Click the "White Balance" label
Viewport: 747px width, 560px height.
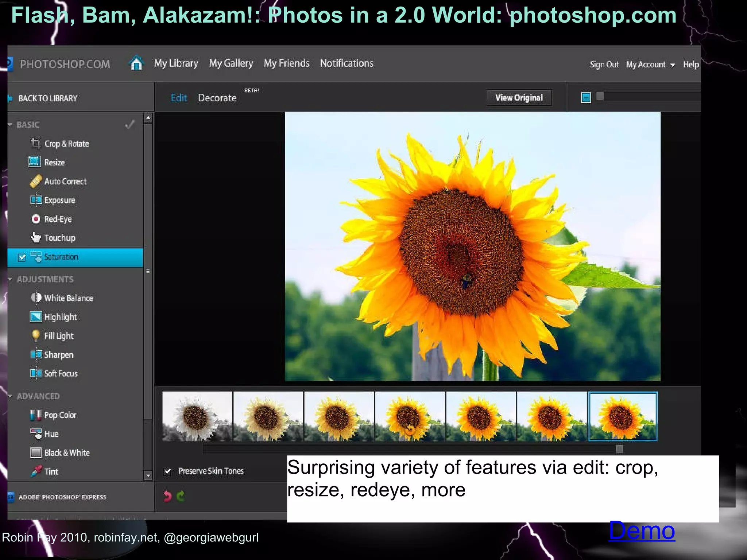pyautogui.click(x=69, y=298)
